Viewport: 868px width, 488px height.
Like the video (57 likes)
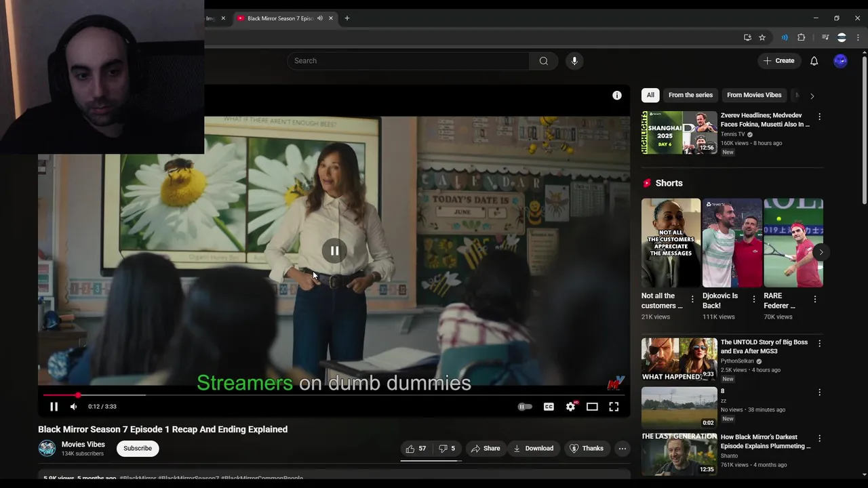(416, 449)
